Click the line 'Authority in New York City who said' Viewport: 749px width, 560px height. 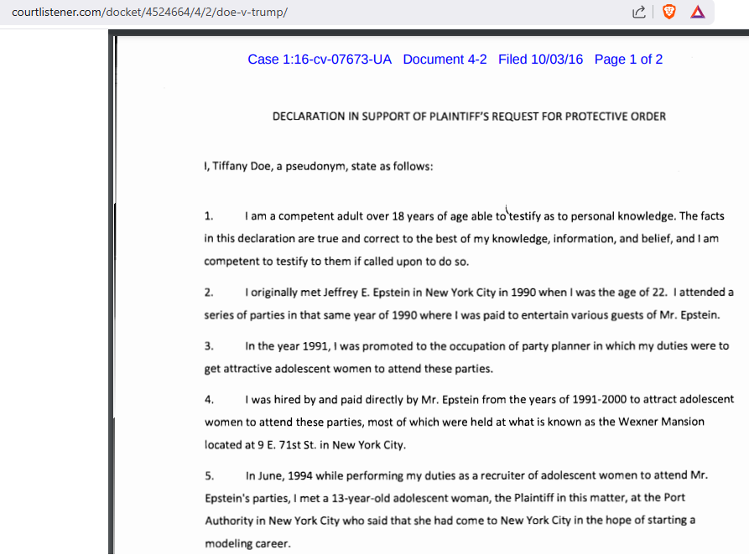pos(450,521)
